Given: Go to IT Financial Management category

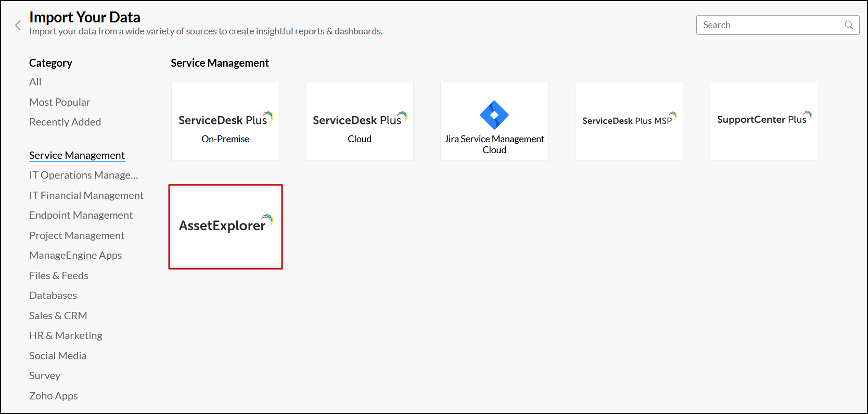Looking at the screenshot, I should [x=86, y=195].
